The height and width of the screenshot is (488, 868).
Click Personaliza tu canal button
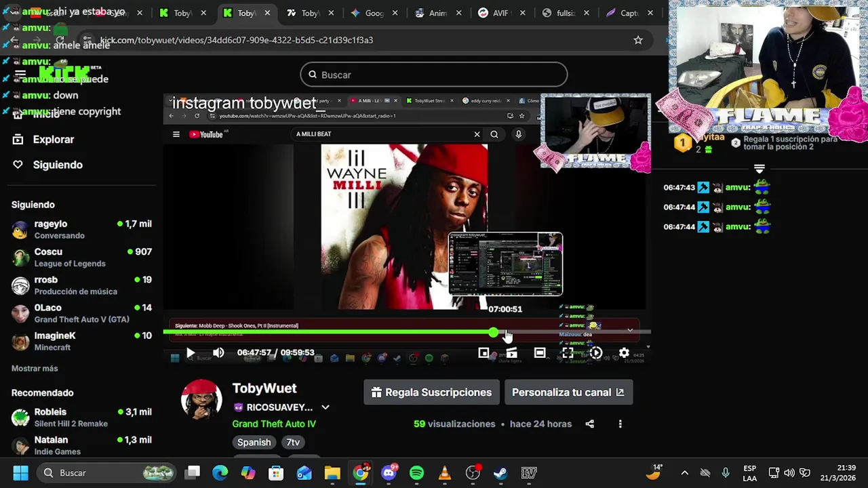tap(568, 392)
